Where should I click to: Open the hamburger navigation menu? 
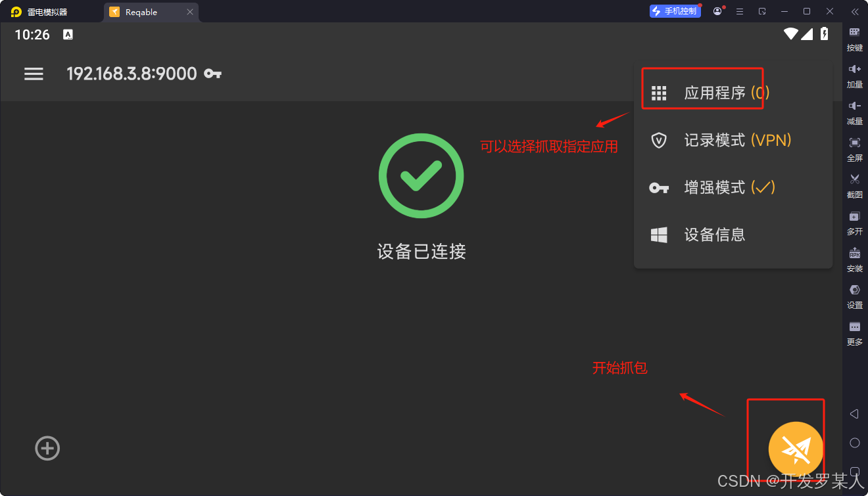pyautogui.click(x=34, y=74)
